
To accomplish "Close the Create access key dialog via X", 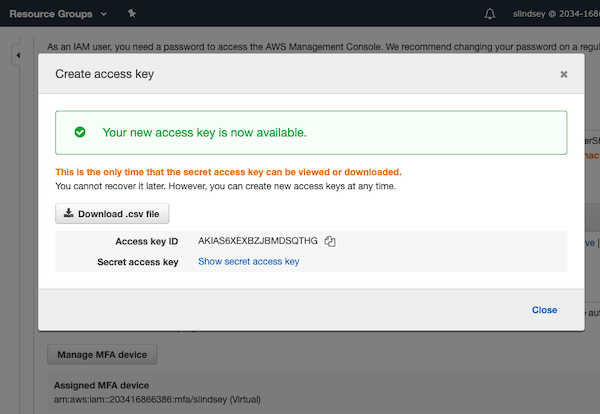I will tap(564, 74).
